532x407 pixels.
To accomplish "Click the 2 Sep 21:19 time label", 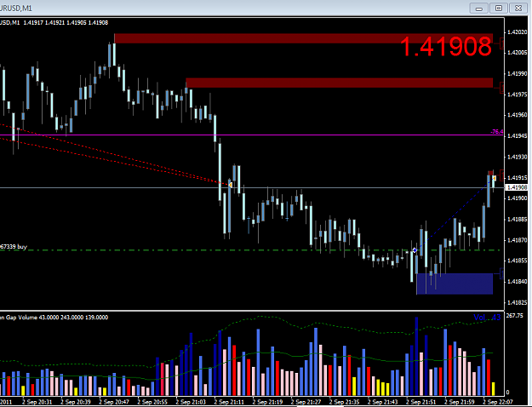I will click(x=267, y=402).
